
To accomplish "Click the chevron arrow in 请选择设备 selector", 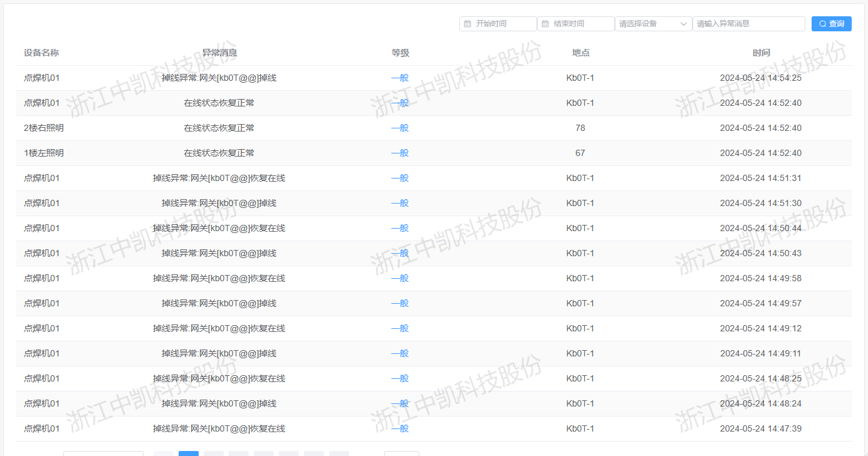I will tap(684, 24).
